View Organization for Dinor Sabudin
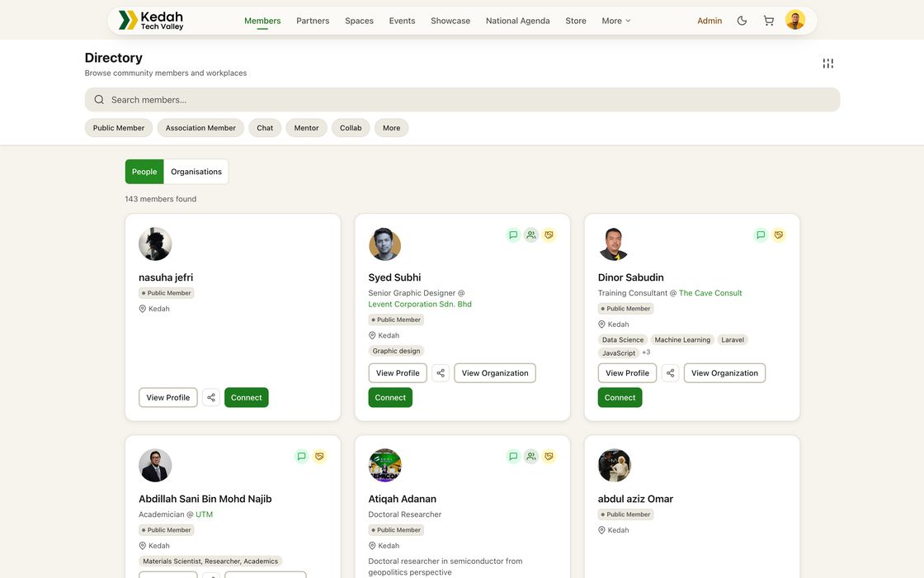This screenshot has width=924, height=578. click(724, 372)
